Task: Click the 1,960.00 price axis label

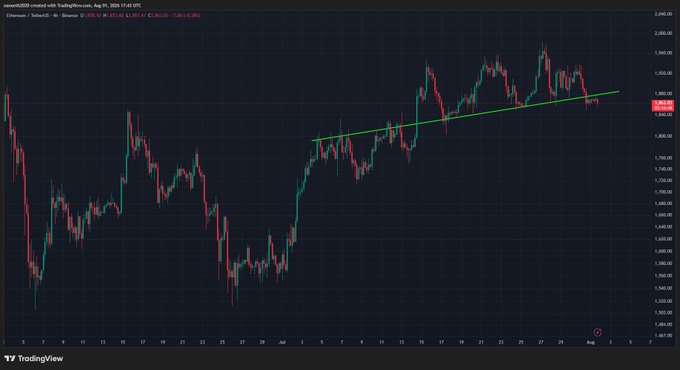Action: coord(663,52)
